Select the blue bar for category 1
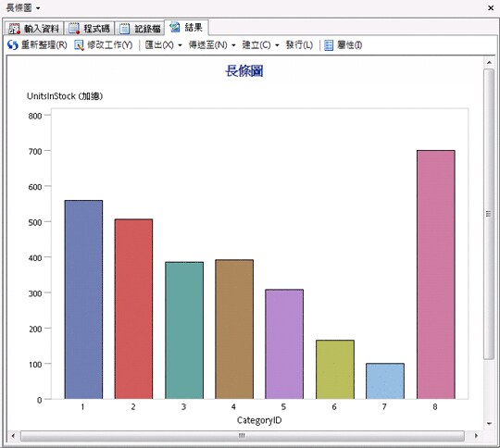Viewport: 500px width, 448px height. (83, 299)
